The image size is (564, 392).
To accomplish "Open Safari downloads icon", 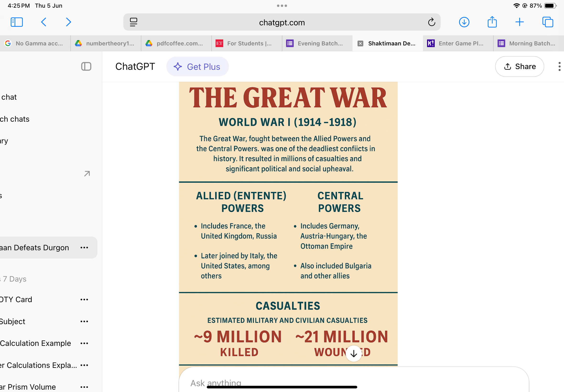I will 464,22.
